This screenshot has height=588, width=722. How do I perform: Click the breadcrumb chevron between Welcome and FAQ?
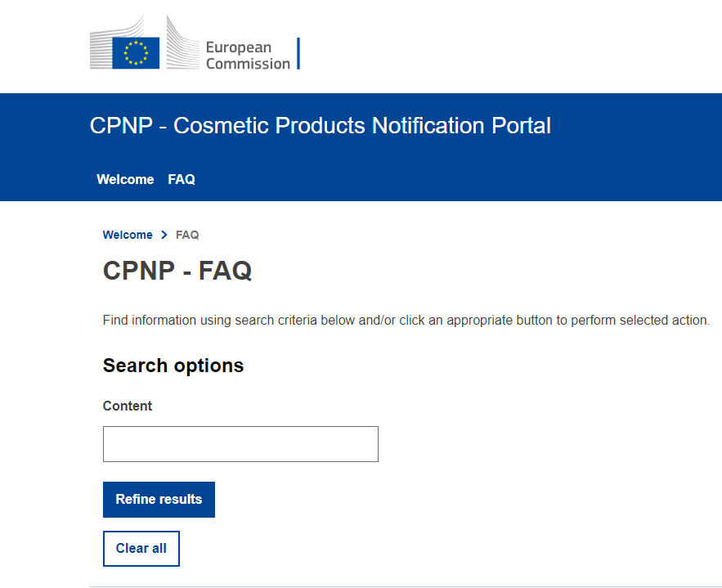point(164,235)
